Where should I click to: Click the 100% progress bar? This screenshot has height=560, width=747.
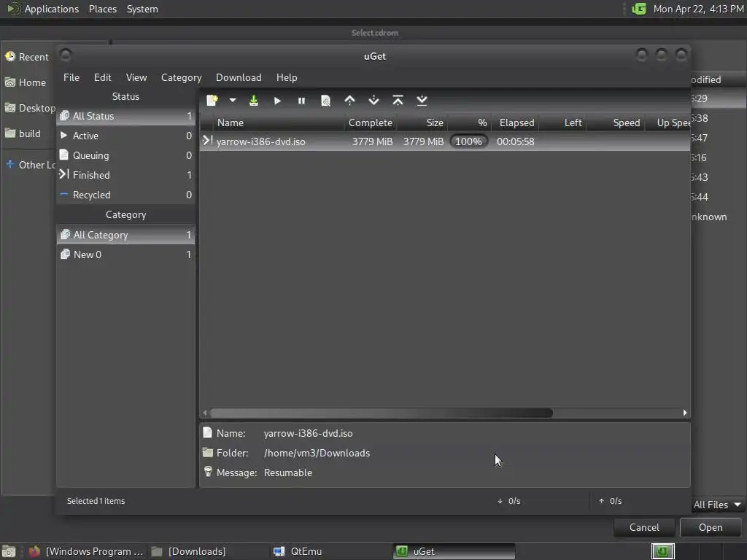click(469, 141)
